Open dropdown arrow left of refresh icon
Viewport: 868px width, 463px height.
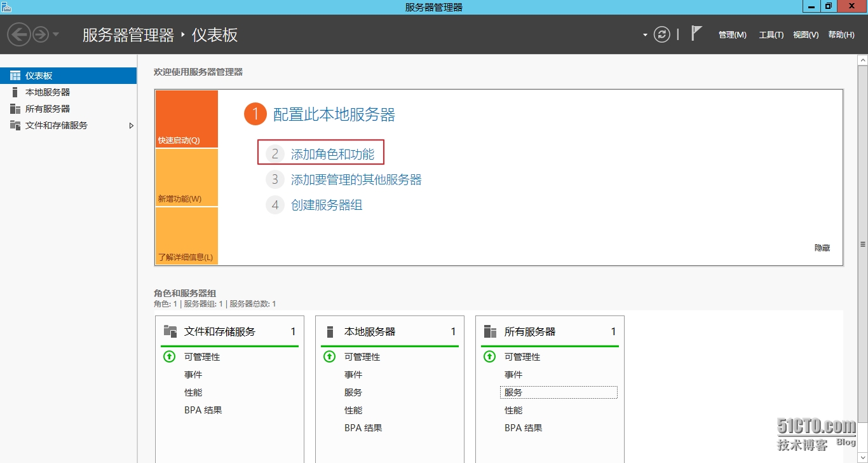tap(645, 35)
